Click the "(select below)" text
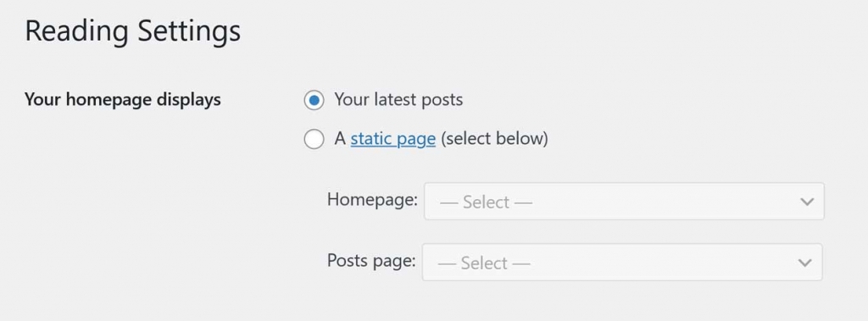This screenshot has width=868, height=321. [494, 138]
